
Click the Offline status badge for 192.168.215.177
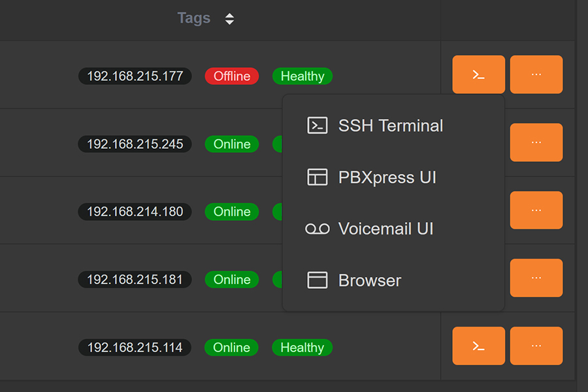231,76
